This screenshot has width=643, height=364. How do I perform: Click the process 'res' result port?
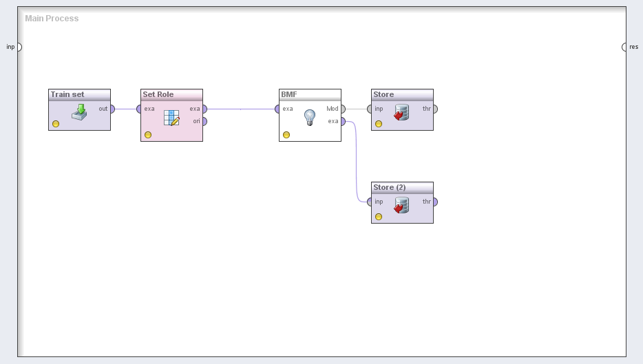(x=624, y=47)
